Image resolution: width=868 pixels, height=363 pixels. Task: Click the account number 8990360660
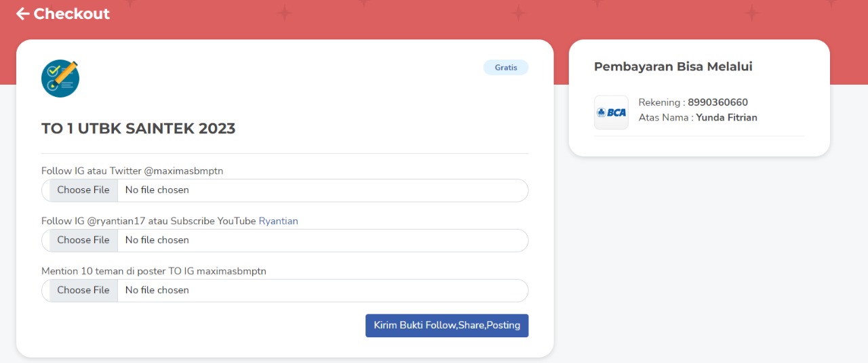(x=717, y=103)
